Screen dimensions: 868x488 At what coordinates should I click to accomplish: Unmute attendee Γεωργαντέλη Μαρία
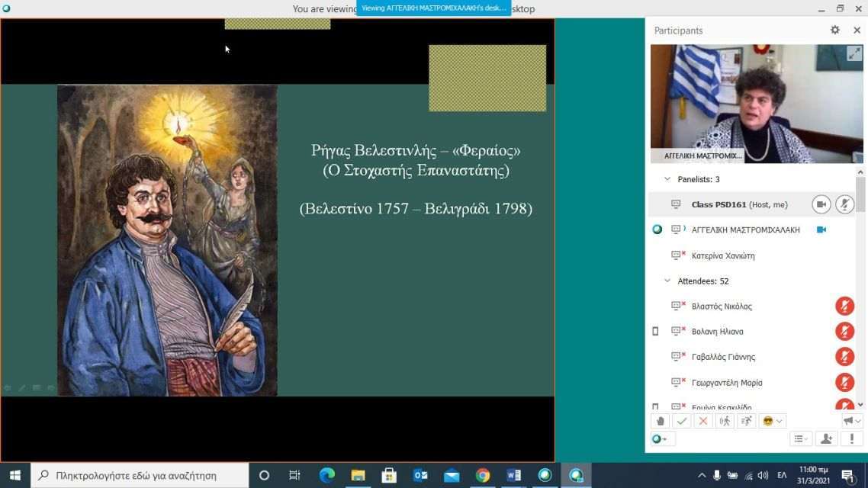[x=844, y=382]
